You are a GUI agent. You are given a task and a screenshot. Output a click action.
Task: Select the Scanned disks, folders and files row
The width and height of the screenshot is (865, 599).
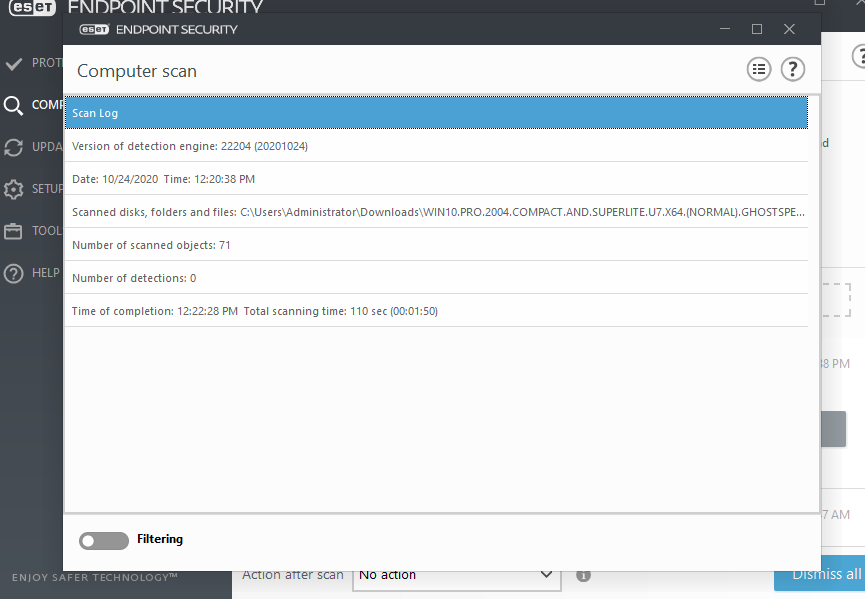[436, 212]
